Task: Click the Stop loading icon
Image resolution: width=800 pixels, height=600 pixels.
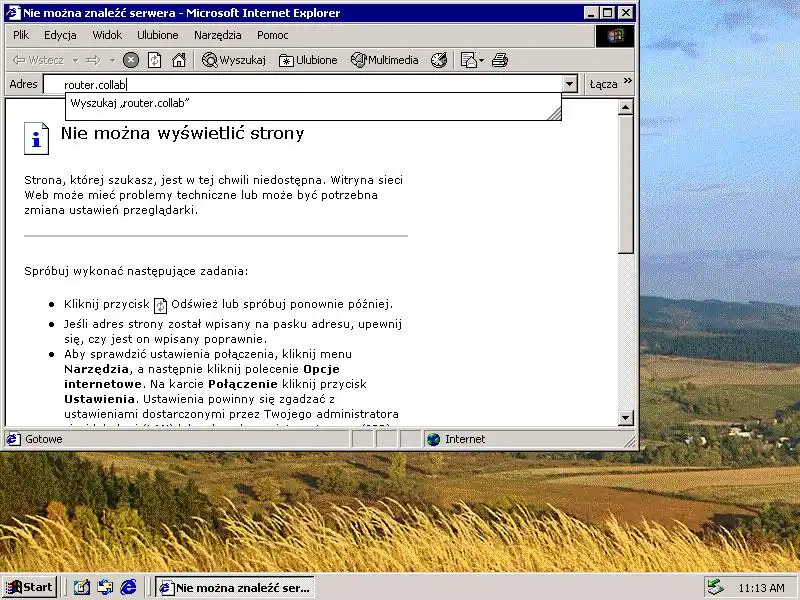Action: click(x=131, y=60)
